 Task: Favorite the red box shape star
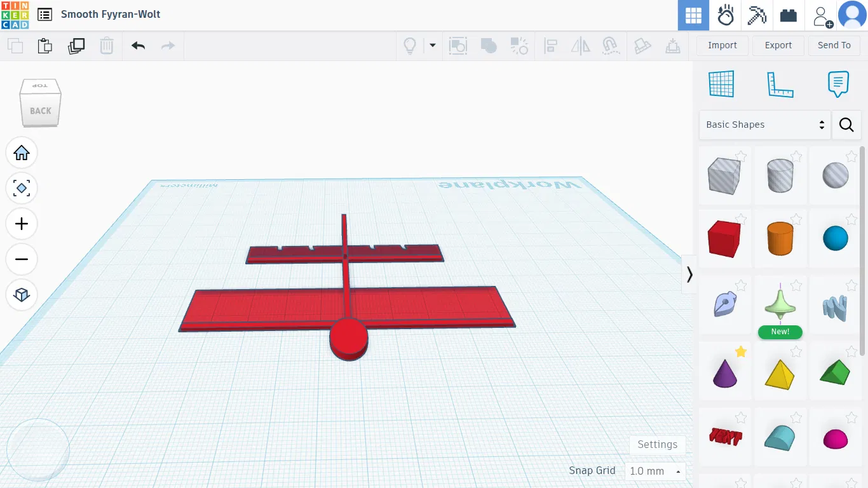[741, 220]
